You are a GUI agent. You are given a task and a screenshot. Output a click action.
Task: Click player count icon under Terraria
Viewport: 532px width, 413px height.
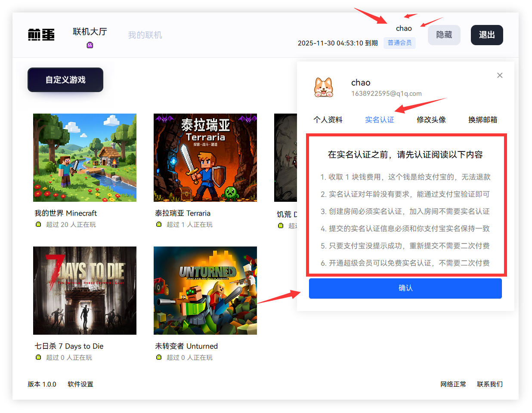tap(159, 225)
